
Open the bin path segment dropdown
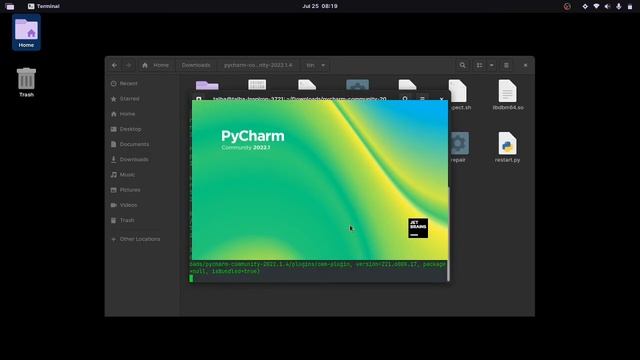[316, 65]
